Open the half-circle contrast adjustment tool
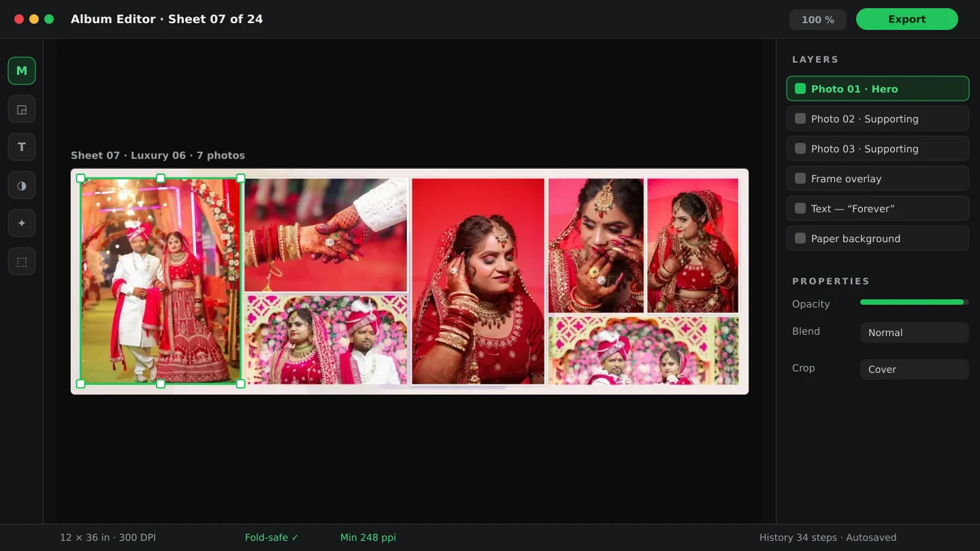Screen dimensions: 980x551 pyautogui.click(x=22, y=185)
